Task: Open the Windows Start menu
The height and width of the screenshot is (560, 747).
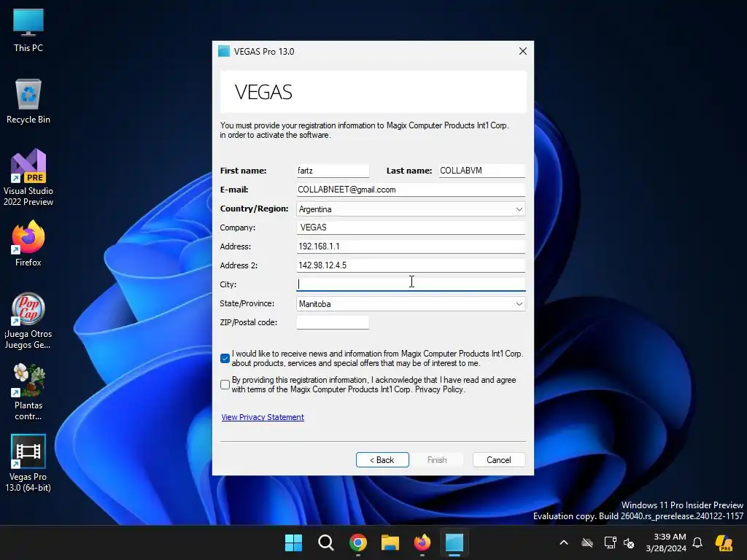Action: coord(293,542)
